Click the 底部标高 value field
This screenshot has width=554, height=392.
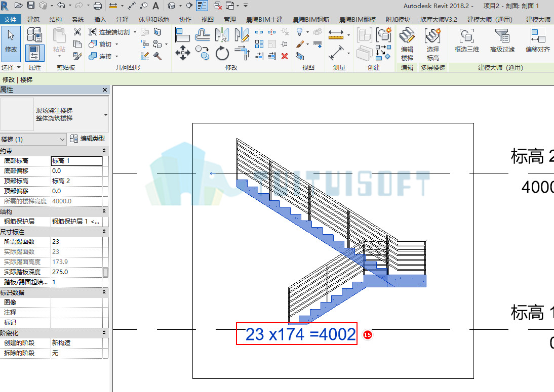(x=76, y=161)
